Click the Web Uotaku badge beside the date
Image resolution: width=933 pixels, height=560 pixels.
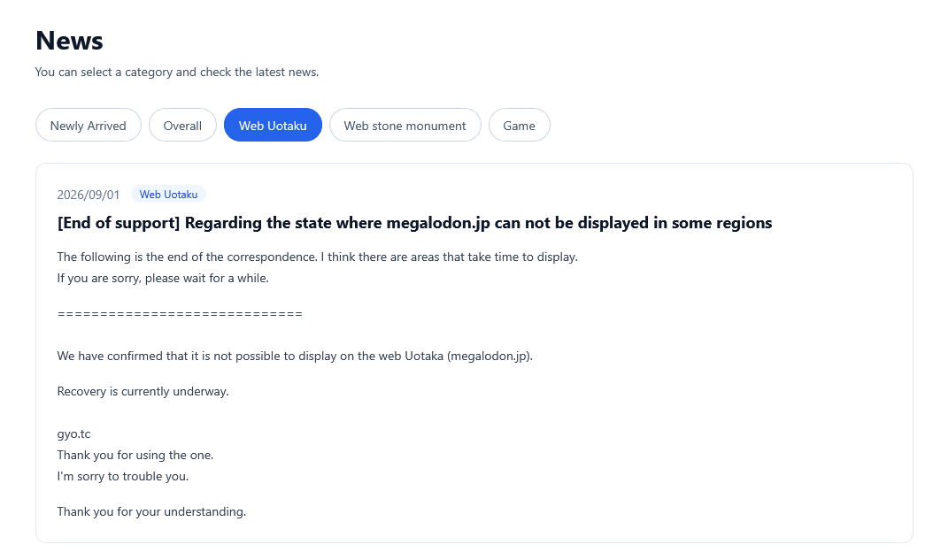(x=168, y=195)
